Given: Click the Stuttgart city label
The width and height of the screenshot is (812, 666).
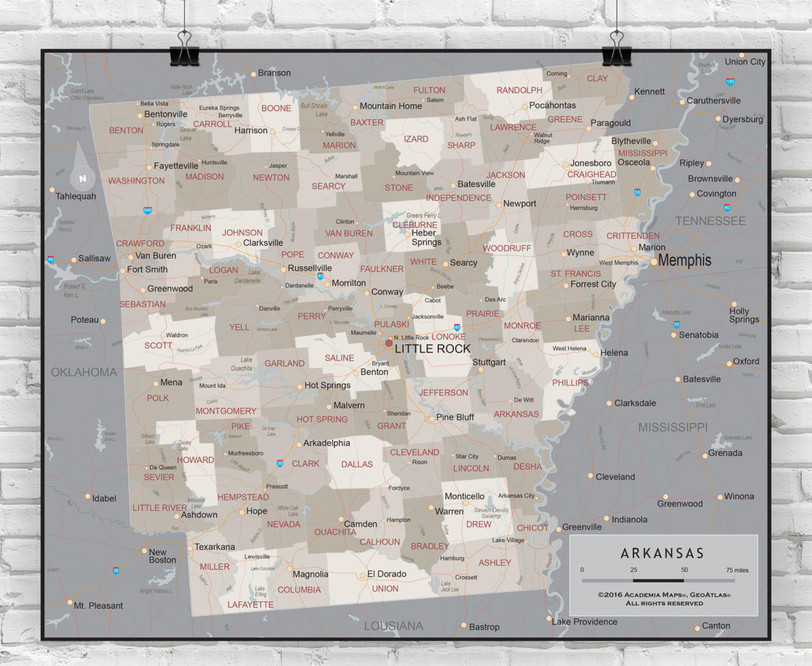Looking at the screenshot, I should pos(489,362).
